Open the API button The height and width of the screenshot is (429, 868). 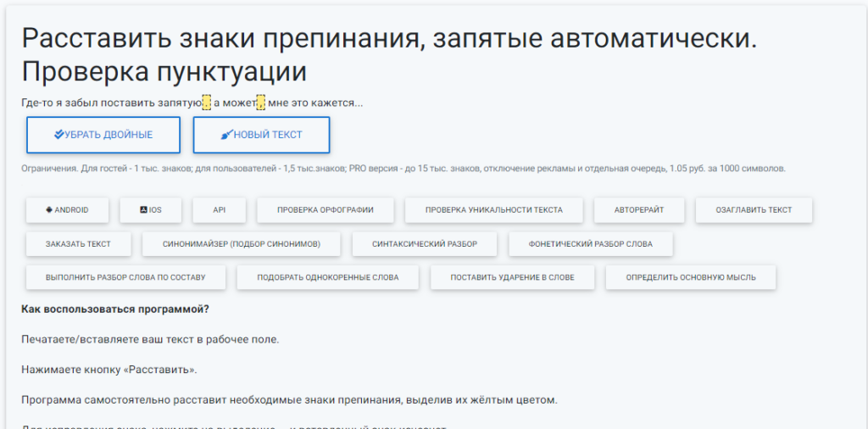pyautogui.click(x=220, y=209)
